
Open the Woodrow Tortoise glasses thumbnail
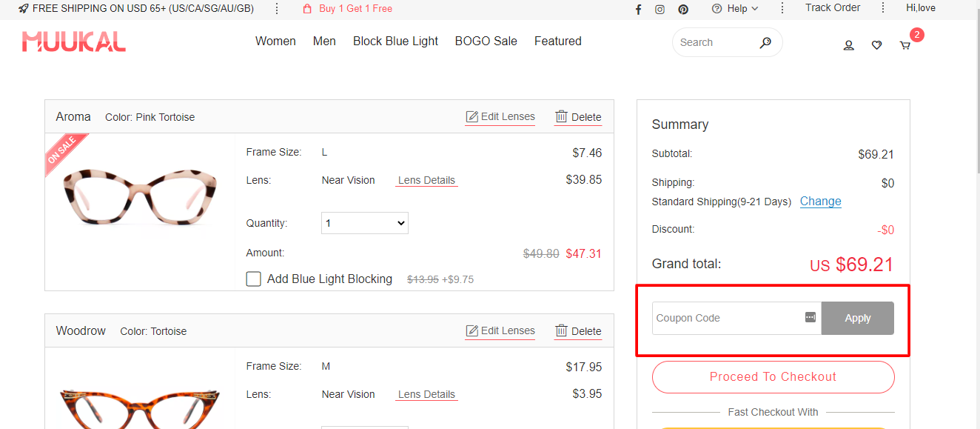(140, 409)
